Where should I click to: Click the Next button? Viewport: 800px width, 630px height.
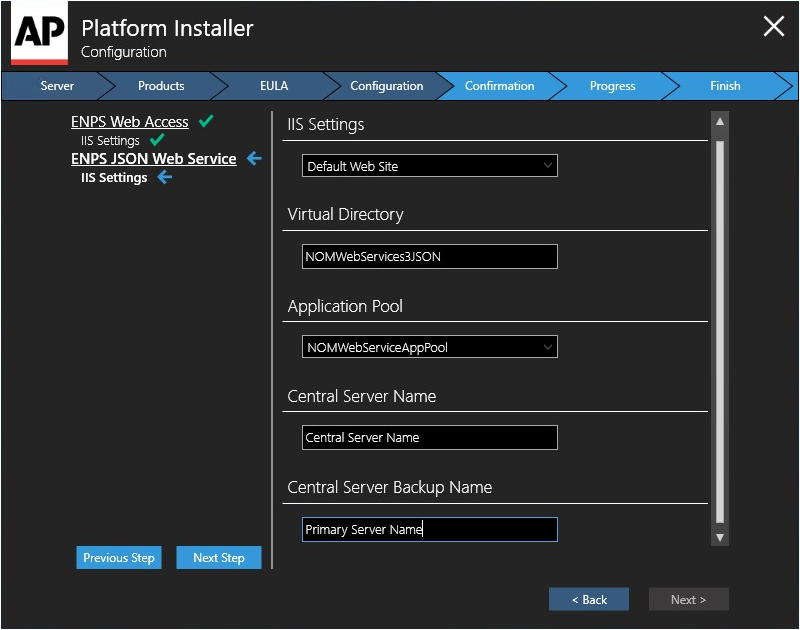pos(689,599)
